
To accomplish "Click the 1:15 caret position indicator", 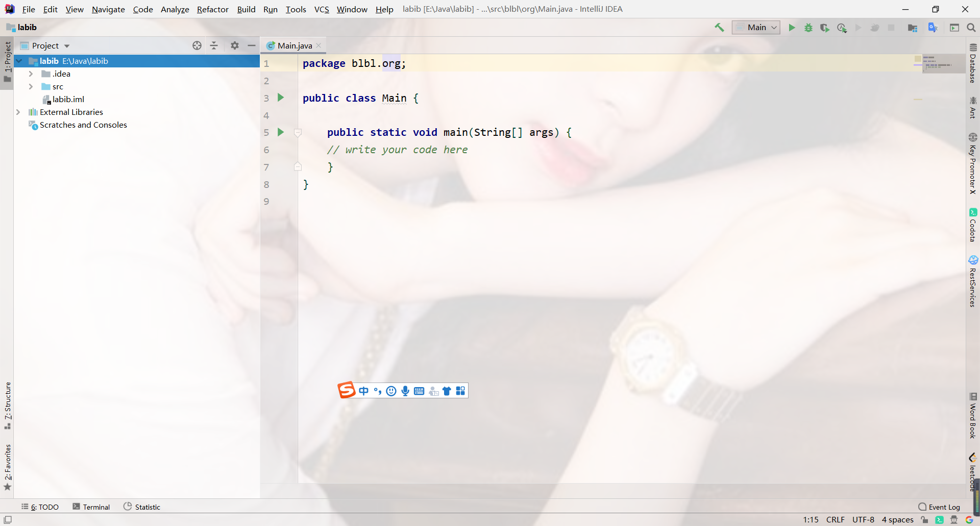I will (x=811, y=520).
